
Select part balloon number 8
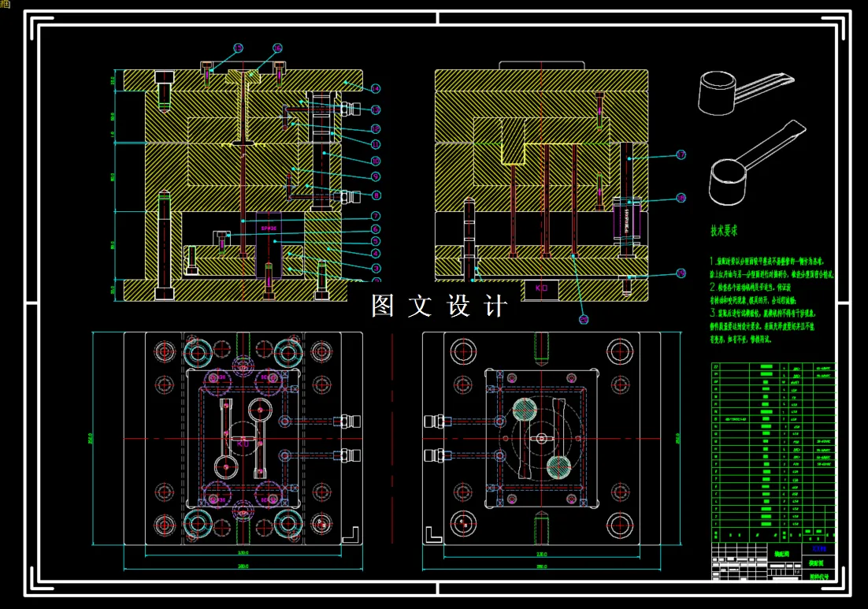tap(376, 195)
